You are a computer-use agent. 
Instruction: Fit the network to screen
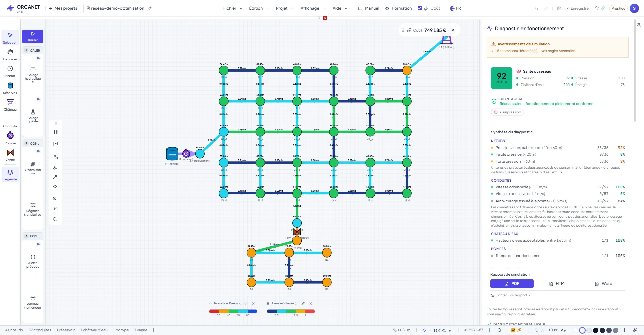point(55,177)
